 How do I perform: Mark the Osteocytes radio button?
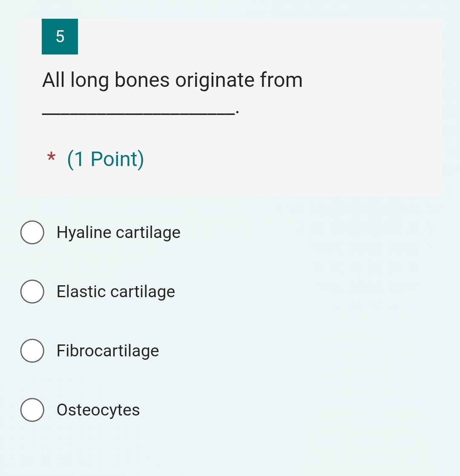point(32,410)
